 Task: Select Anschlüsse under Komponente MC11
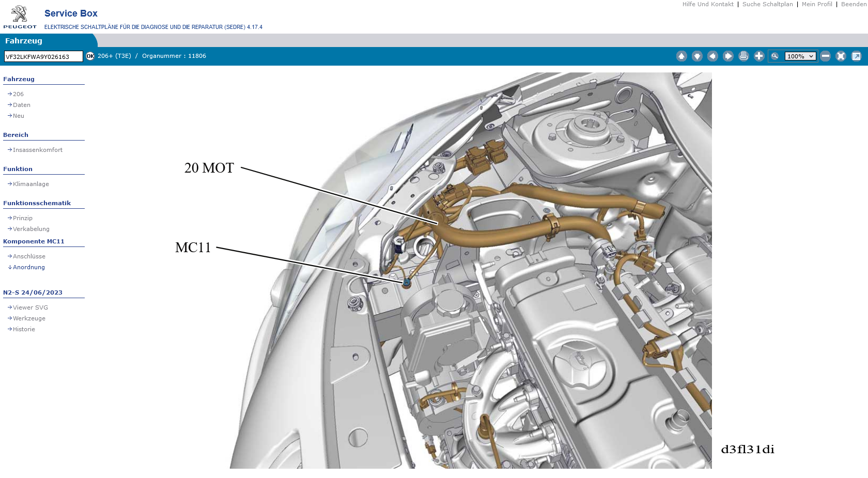click(29, 256)
